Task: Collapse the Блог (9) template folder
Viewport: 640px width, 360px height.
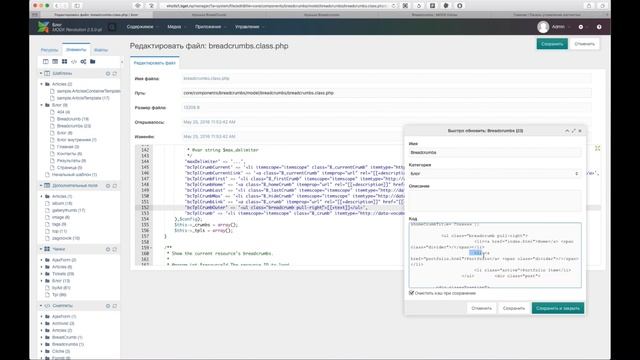Action: [x=42, y=105]
